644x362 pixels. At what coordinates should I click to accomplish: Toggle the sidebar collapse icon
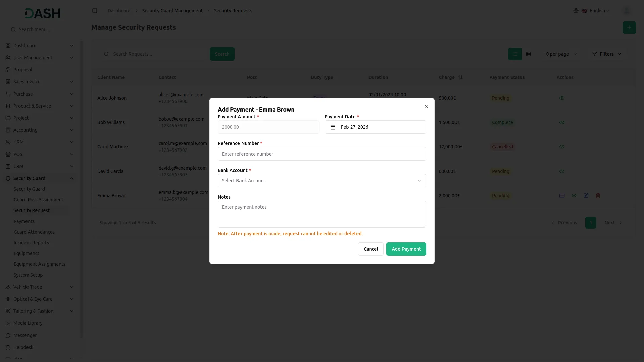[95, 11]
